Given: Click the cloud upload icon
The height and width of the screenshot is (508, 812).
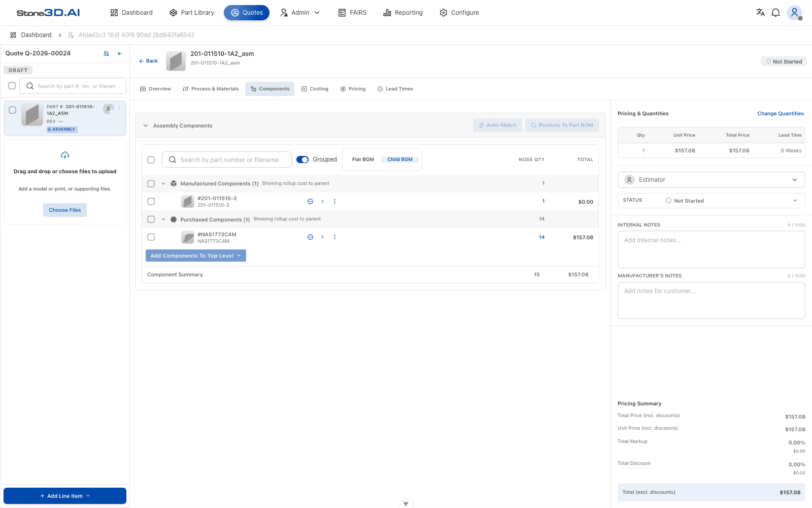Looking at the screenshot, I should coord(65,155).
